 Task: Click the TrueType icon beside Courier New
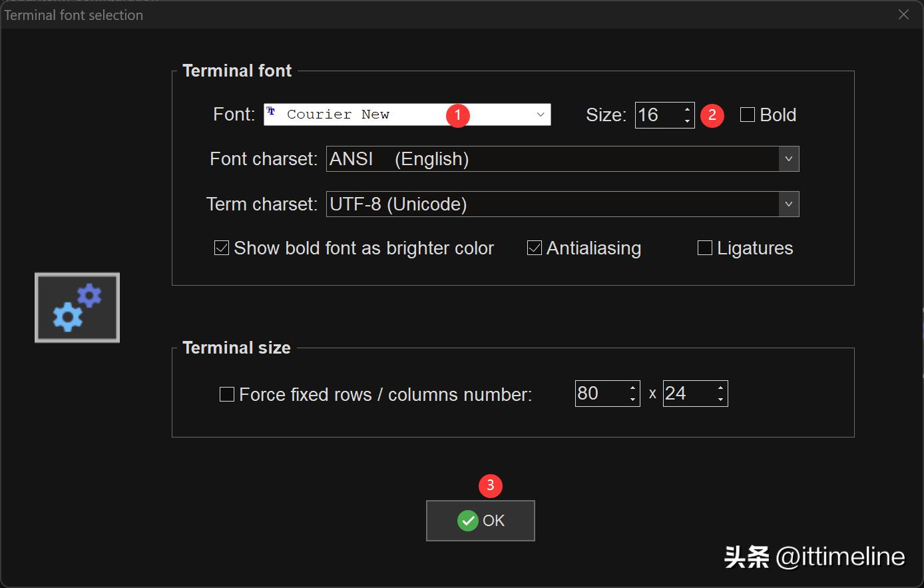click(271, 112)
